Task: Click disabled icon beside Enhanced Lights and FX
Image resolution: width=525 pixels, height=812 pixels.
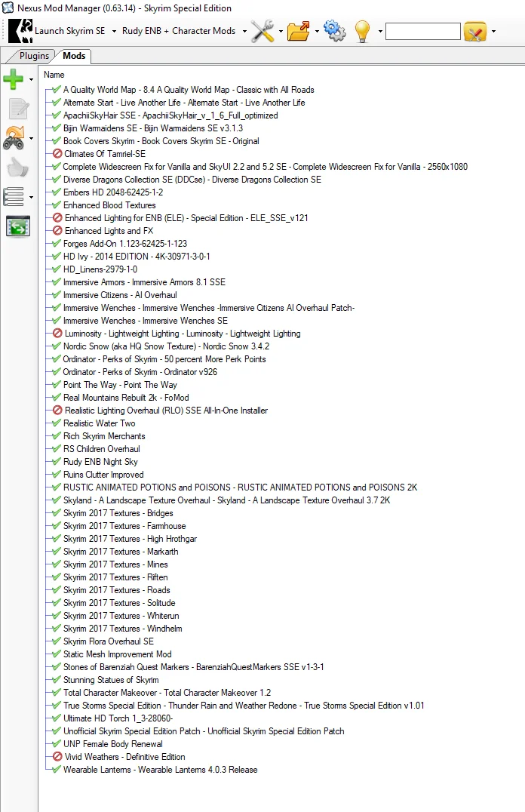Action: coord(57,230)
